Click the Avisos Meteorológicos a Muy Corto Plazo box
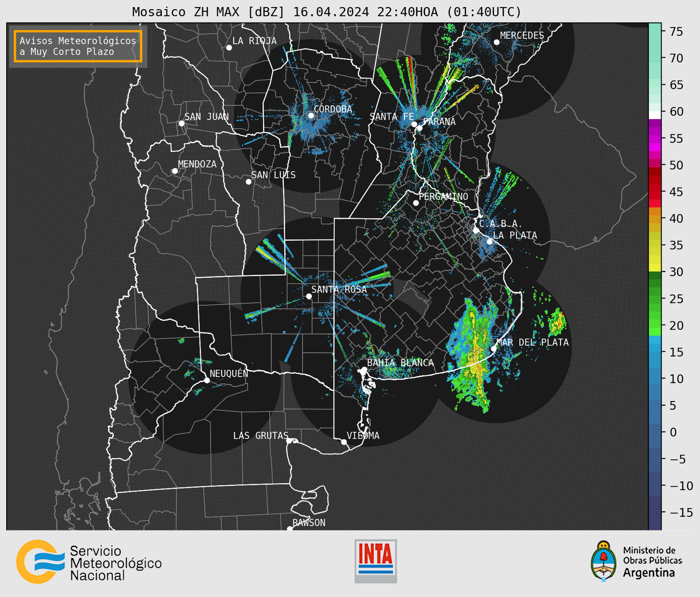 click(x=78, y=46)
